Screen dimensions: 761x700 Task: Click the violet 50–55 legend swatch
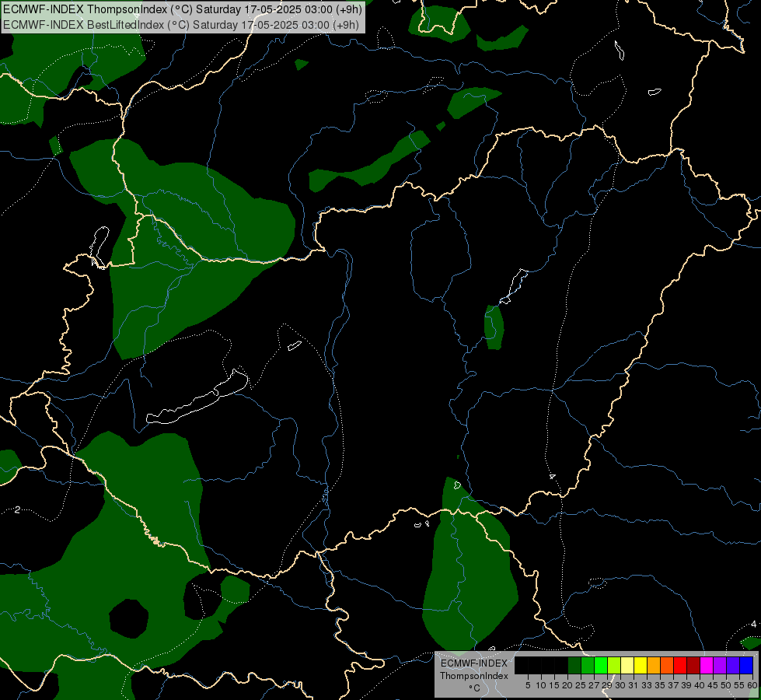[733, 665]
